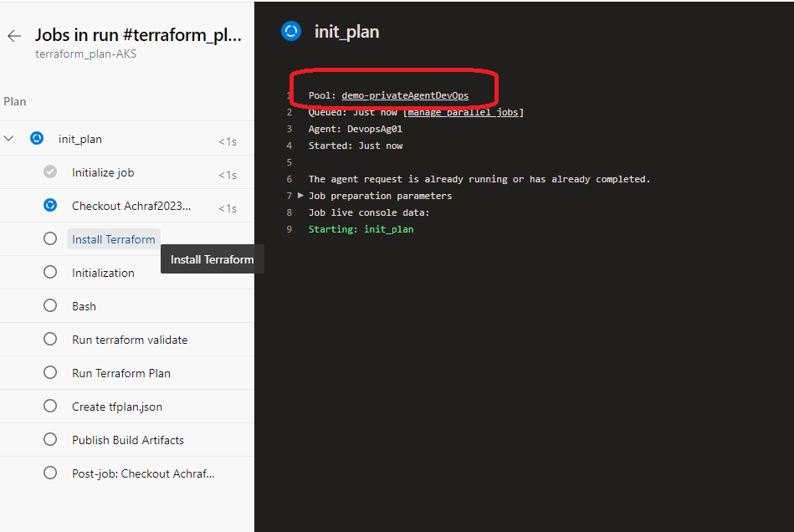
Task: Select the Install Terraform step
Action: [x=113, y=239]
